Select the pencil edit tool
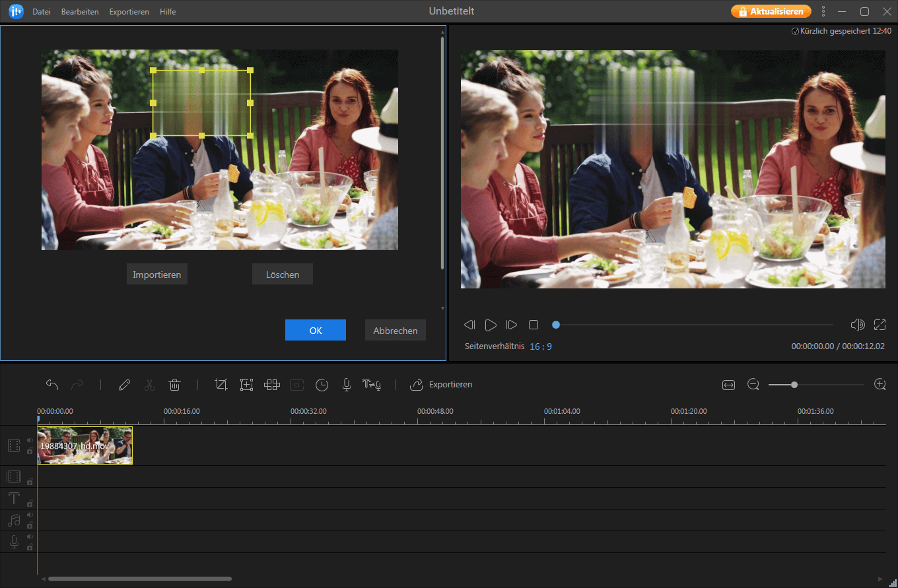The height and width of the screenshot is (588, 898). [124, 385]
